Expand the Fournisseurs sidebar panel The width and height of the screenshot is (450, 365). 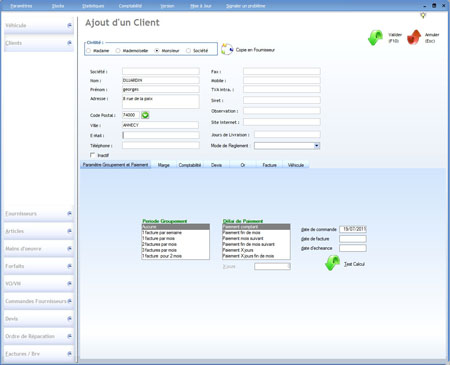click(69, 213)
